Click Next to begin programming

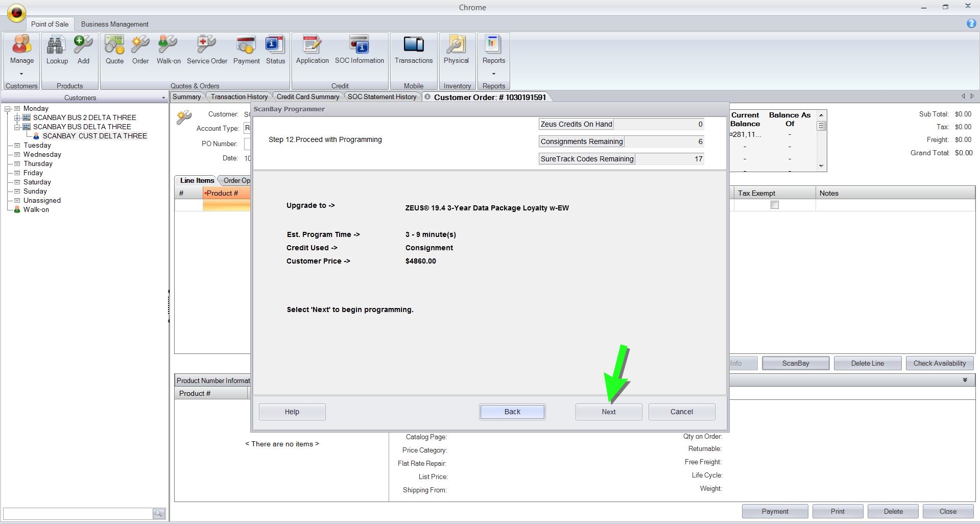[608, 412]
